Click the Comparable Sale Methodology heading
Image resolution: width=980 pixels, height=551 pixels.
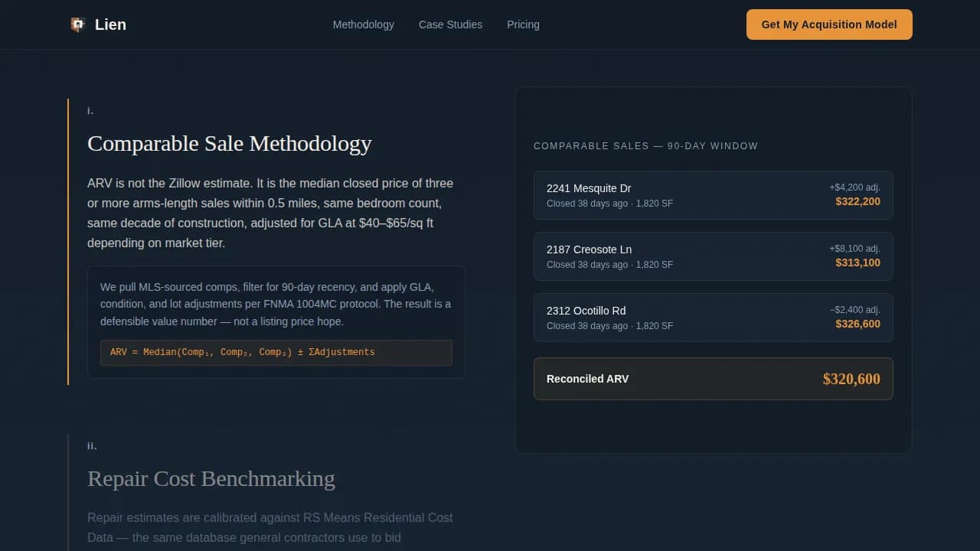(229, 143)
